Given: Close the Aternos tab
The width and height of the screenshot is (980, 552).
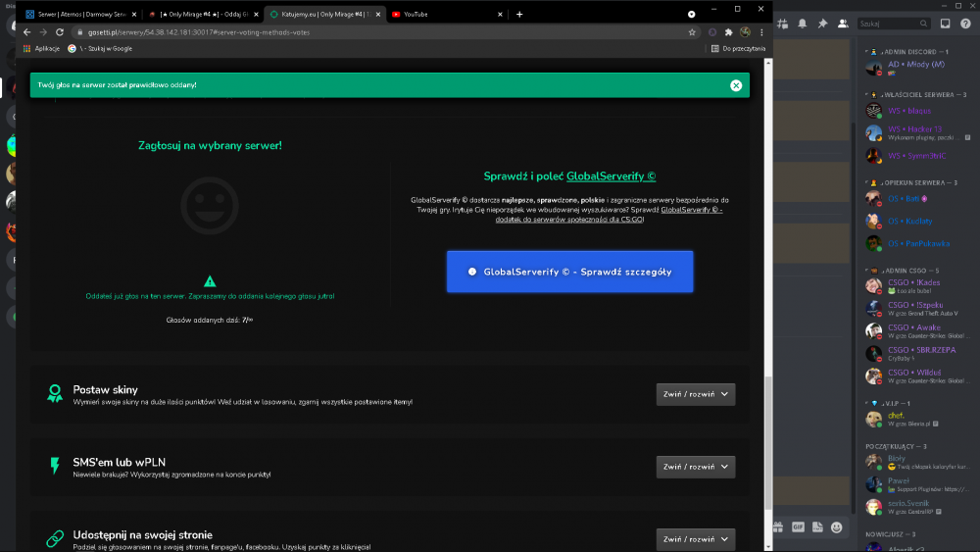Looking at the screenshot, I should coord(133,15).
